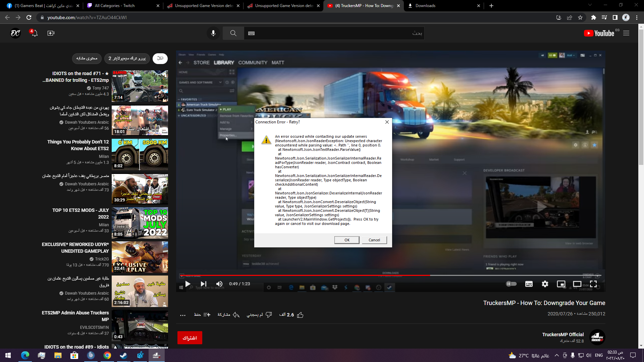644x362 pixels.
Task: Save the video to a playlist
Action: (x=202, y=315)
